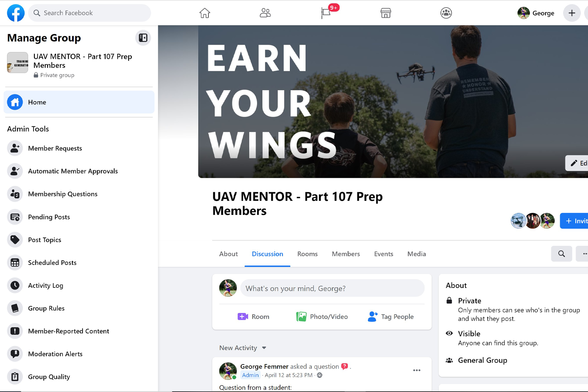Create a Room from the composer
The height and width of the screenshot is (392, 588).
[x=253, y=317]
